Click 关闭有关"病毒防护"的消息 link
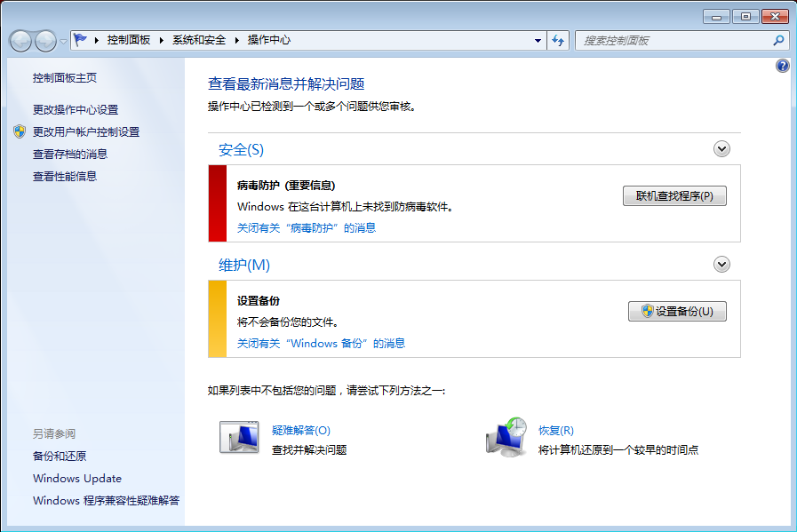This screenshot has height=532, width=797. [307, 228]
